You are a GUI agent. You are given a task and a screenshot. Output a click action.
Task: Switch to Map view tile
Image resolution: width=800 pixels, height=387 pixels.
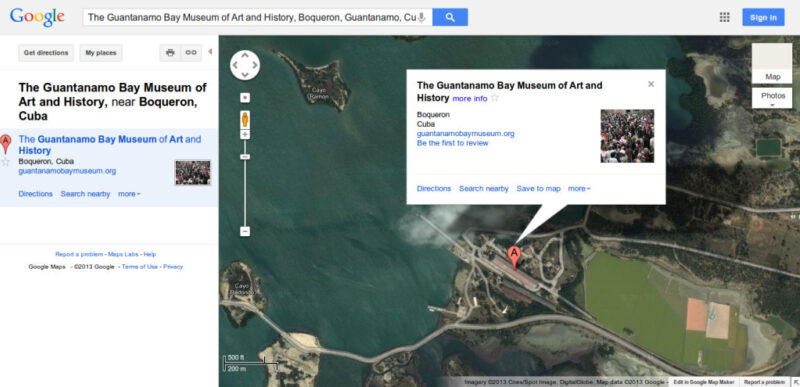click(x=772, y=63)
